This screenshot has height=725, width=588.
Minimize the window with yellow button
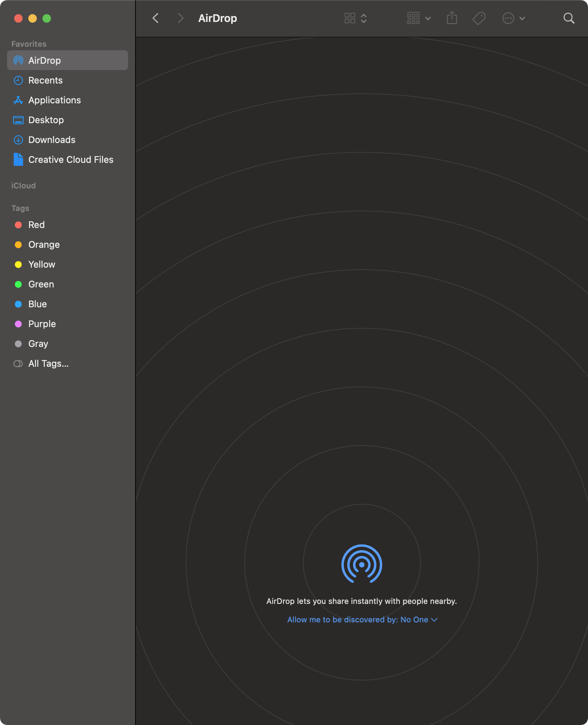pos(33,18)
